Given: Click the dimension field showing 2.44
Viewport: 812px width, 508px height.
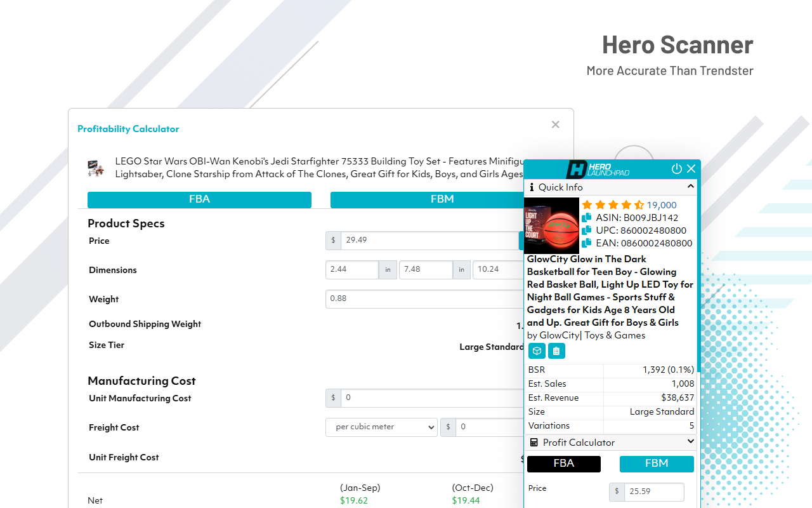Looking at the screenshot, I should [x=352, y=270].
